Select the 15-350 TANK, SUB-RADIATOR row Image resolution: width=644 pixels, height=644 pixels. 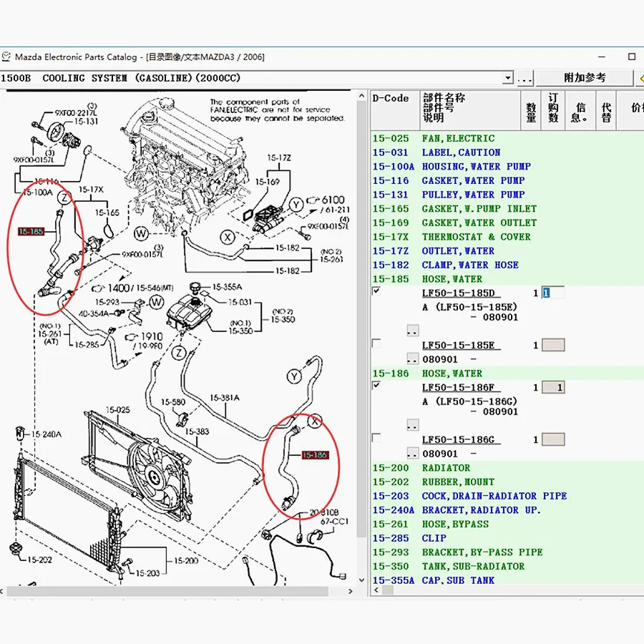click(507, 566)
